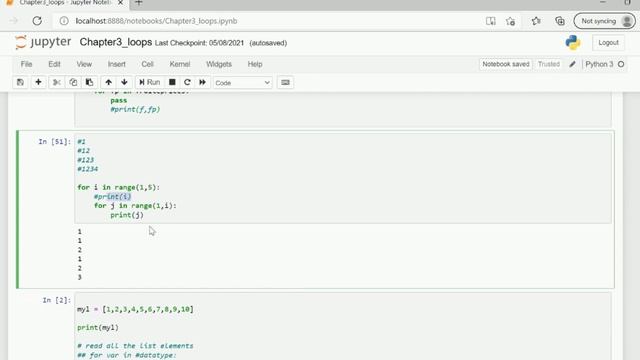Image resolution: width=640 pixels, height=360 pixels.
Task: Insert a cell below with plus icon
Action: pos(38,82)
